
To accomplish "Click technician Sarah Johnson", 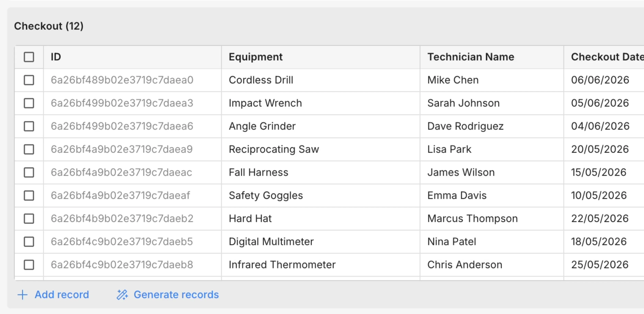I will click(464, 103).
